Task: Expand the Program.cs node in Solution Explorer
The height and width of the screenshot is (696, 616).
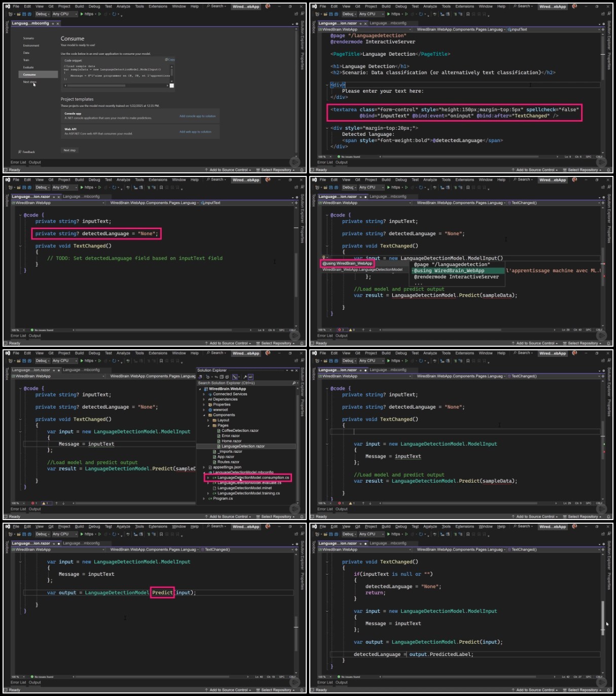Action: click(204, 499)
